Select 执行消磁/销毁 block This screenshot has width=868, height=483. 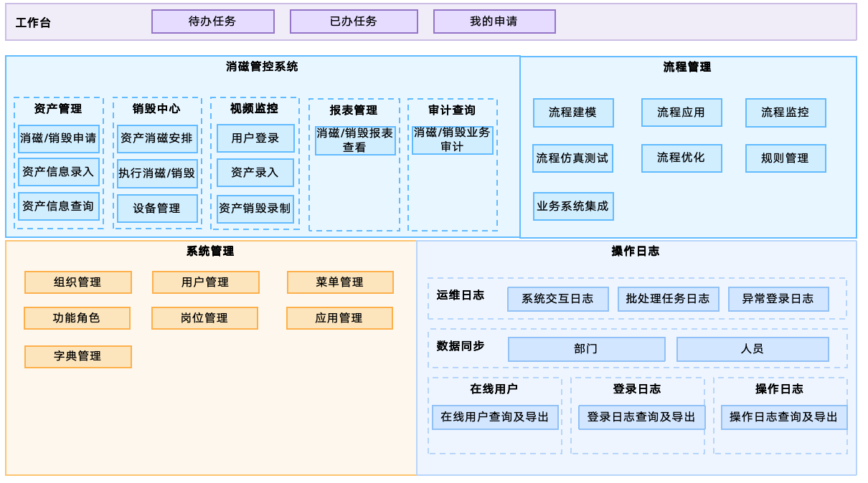click(x=157, y=173)
